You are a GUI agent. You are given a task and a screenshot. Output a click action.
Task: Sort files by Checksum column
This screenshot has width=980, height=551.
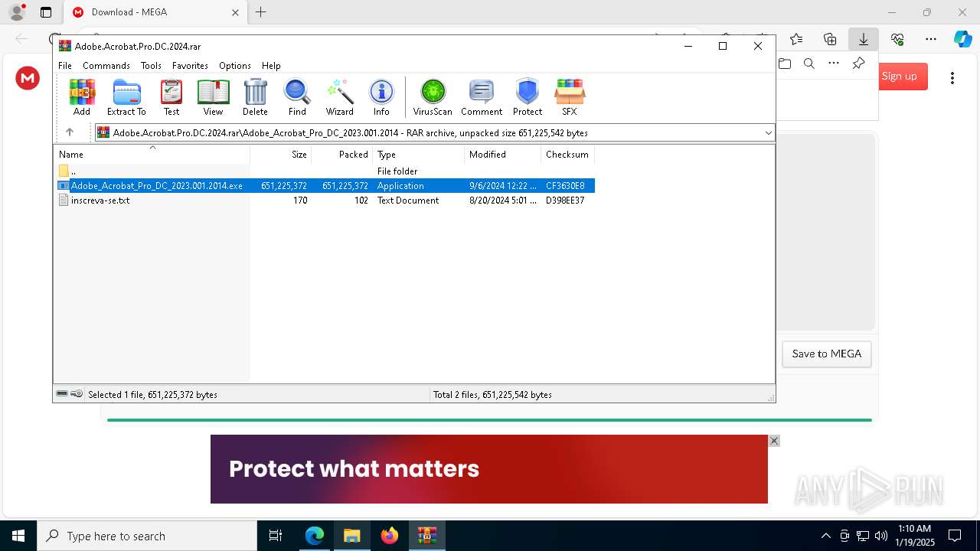[567, 155]
